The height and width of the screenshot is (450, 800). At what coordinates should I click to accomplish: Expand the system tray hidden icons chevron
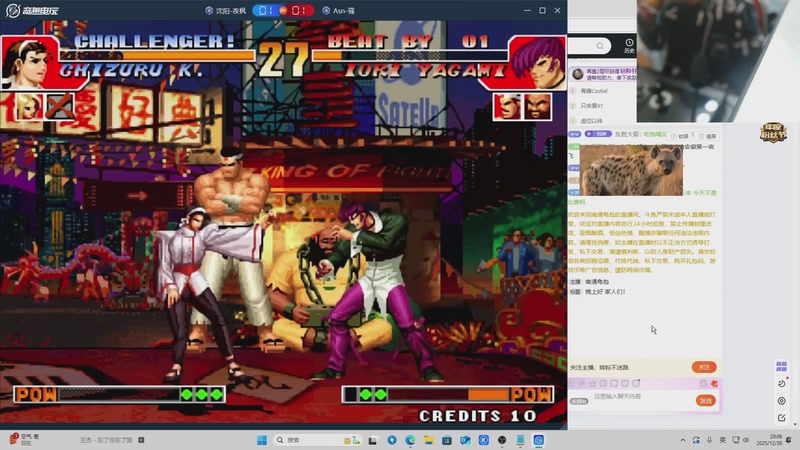coord(683,440)
